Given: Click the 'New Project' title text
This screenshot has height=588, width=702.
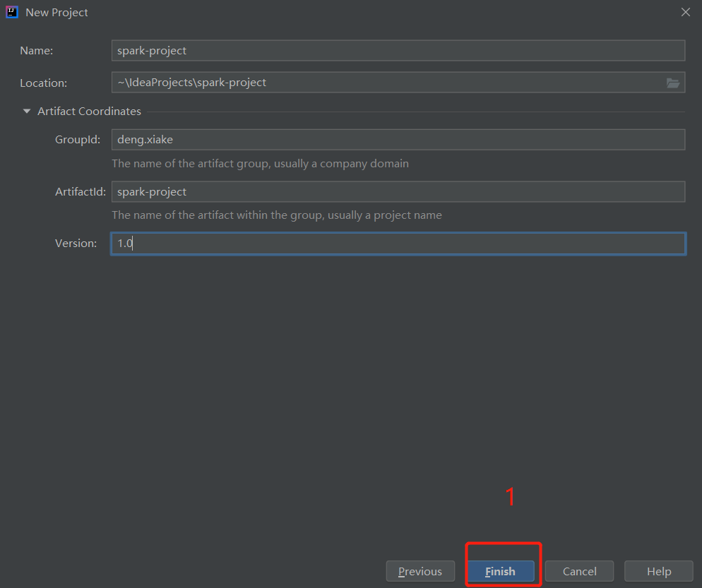Looking at the screenshot, I should pyautogui.click(x=56, y=13).
